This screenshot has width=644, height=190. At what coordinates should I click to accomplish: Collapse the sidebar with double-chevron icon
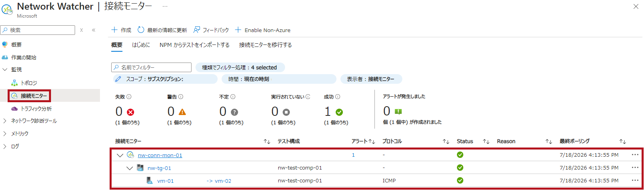(94, 30)
